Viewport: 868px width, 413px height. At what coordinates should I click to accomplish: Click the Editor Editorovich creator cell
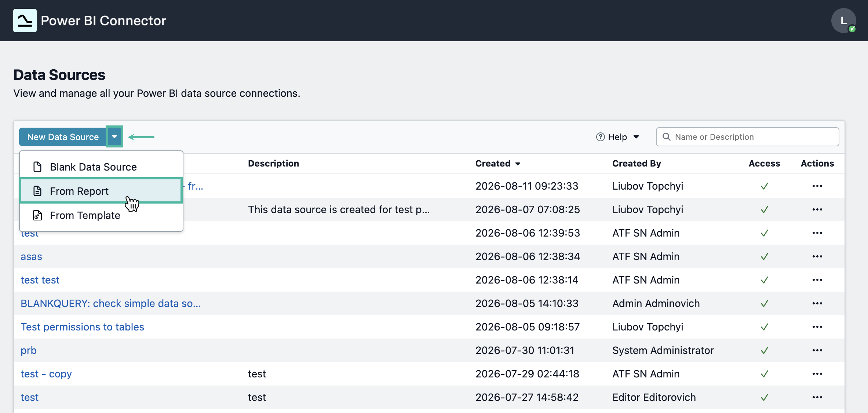(x=654, y=397)
